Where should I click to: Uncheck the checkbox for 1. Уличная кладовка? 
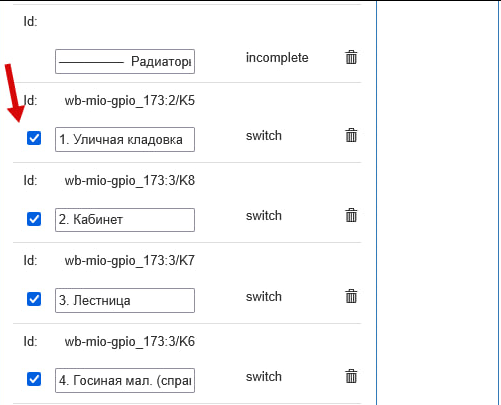point(34,138)
